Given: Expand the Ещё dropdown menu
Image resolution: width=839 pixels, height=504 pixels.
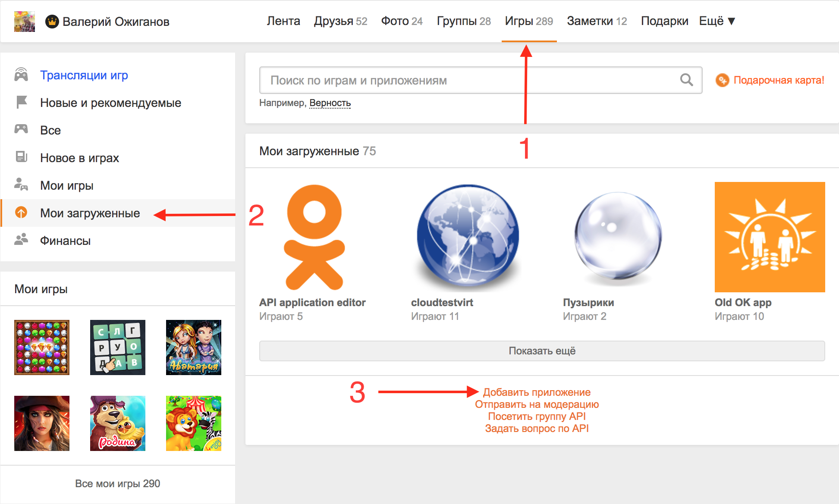Looking at the screenshot, I should (717, 21).
